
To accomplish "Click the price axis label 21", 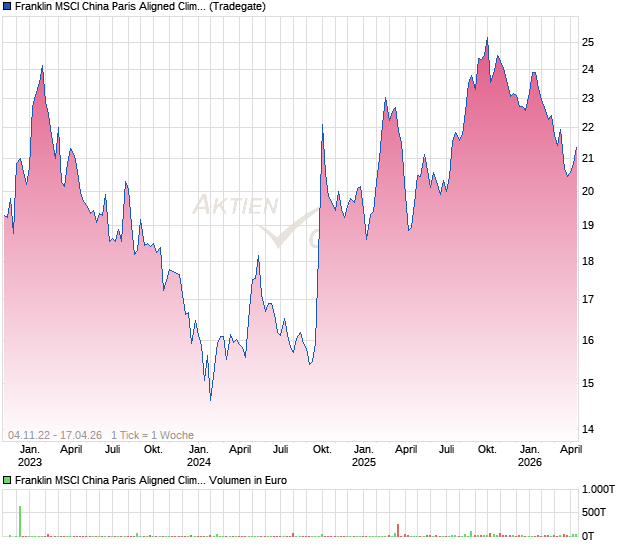I will point(588,159).
